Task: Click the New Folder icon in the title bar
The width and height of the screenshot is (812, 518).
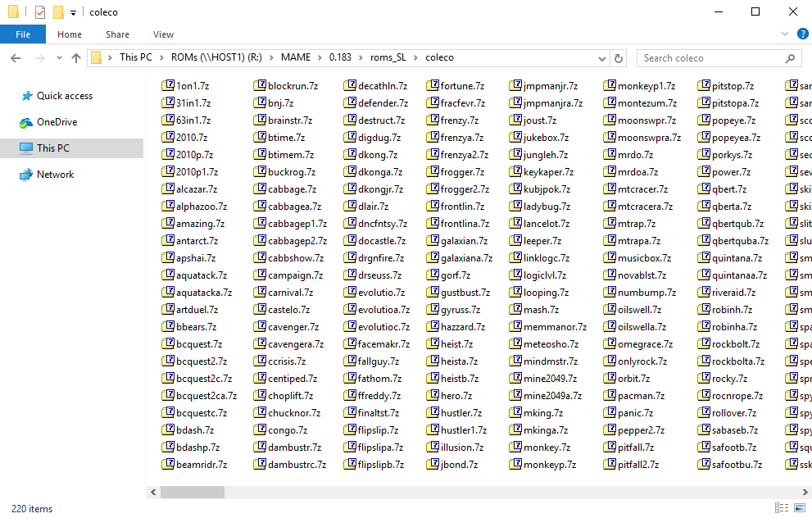Action: pyautogui.click(x=58, y=12)
